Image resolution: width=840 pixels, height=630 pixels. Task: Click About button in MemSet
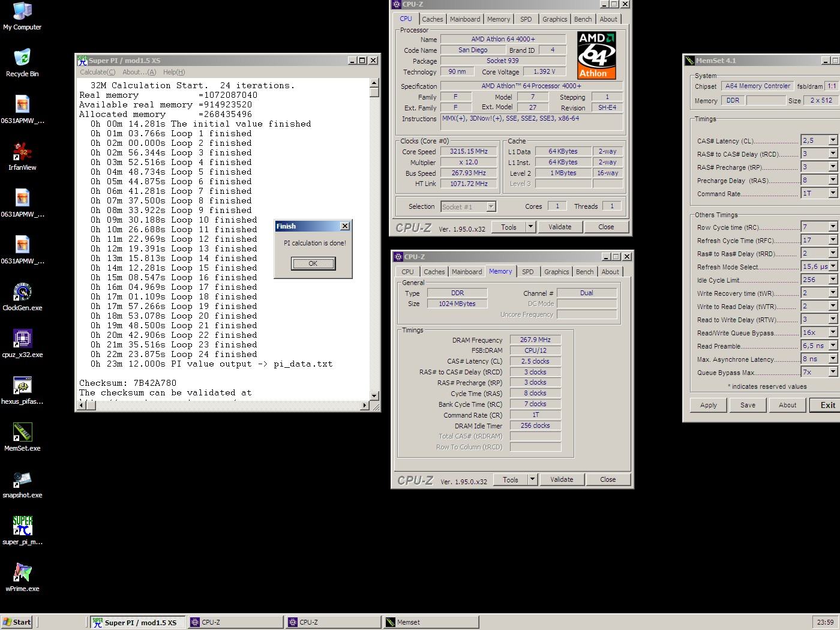point(787,405)
